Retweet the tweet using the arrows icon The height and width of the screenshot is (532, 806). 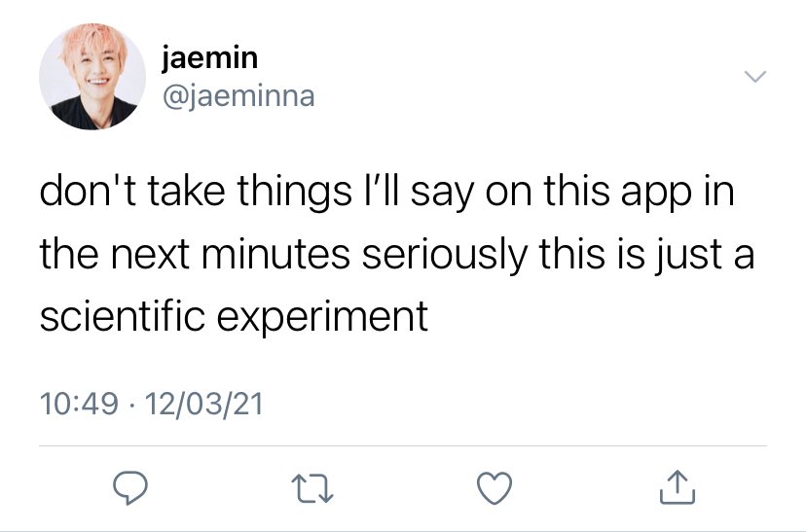tap(312, 488)
